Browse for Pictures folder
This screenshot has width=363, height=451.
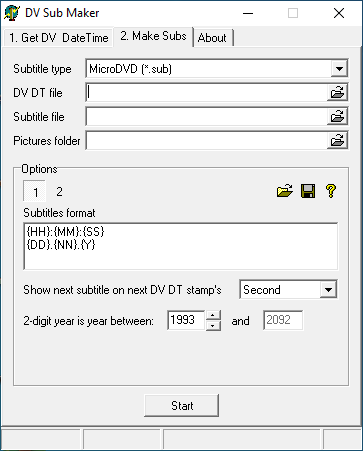tap(337, 140)
